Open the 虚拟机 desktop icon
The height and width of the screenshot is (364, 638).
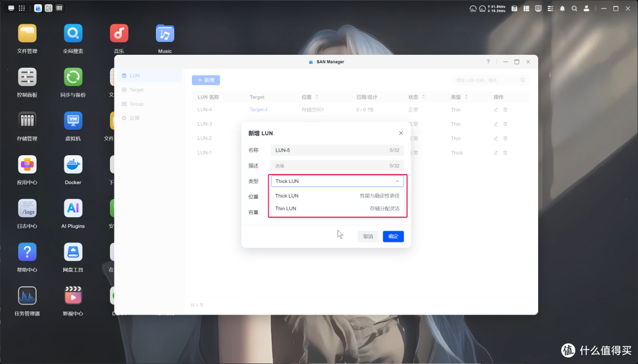pos(73,121)
